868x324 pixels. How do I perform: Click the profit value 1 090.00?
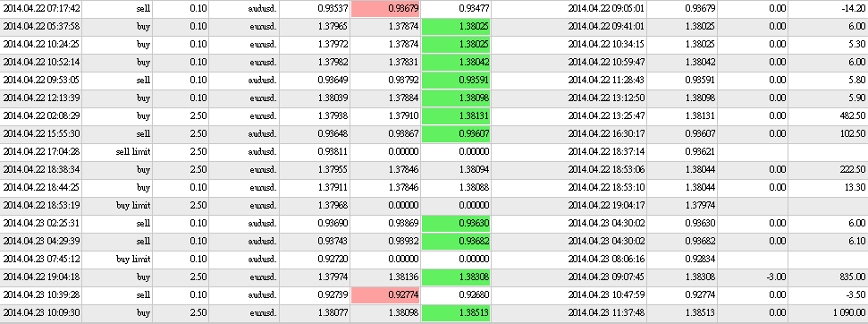[x=847, y=313]
